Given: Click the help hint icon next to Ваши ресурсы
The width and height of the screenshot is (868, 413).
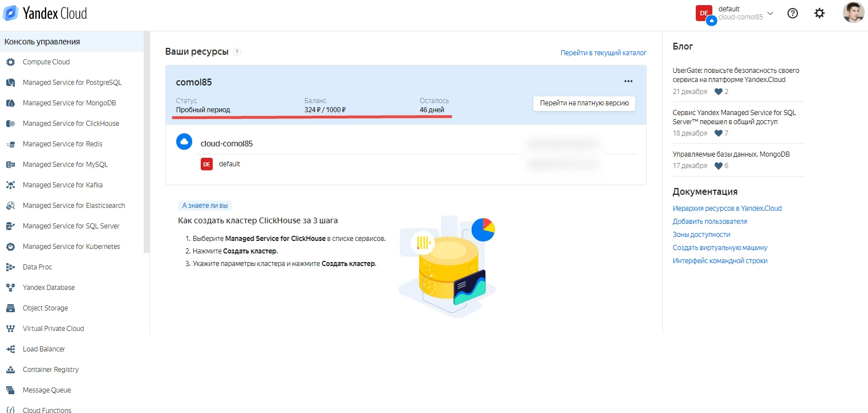Looking at the screenshot, I should (x=237, y=52).
